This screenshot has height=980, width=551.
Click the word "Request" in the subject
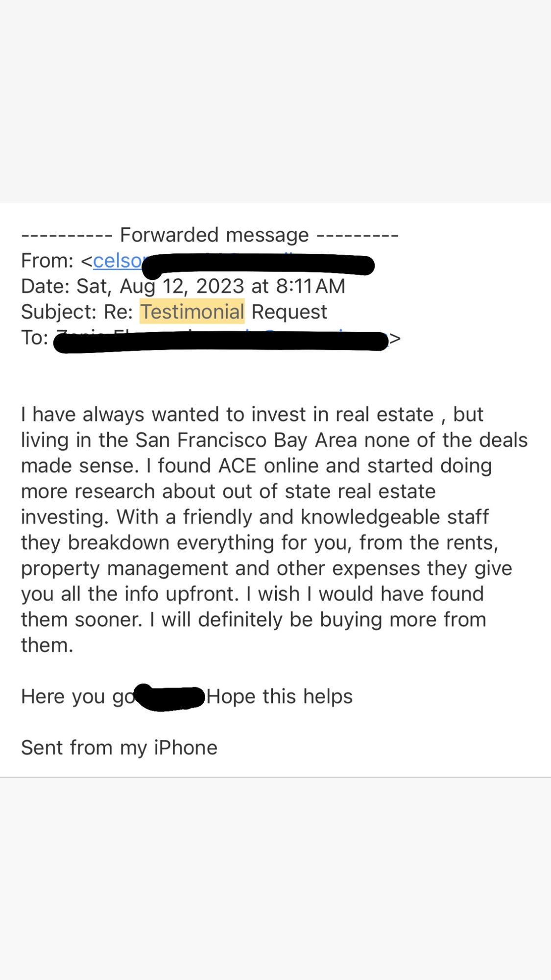(x=289, y=312)
